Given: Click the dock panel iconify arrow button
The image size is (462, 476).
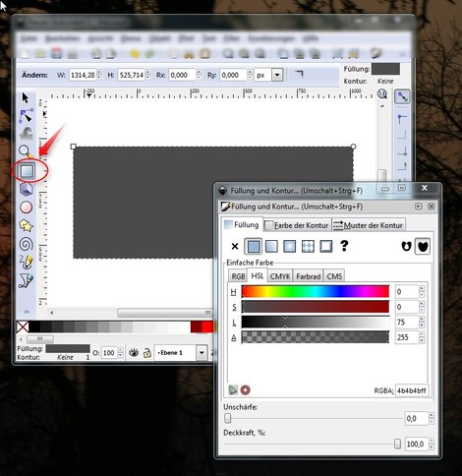Looking at the screenshot, I should 418,207.
